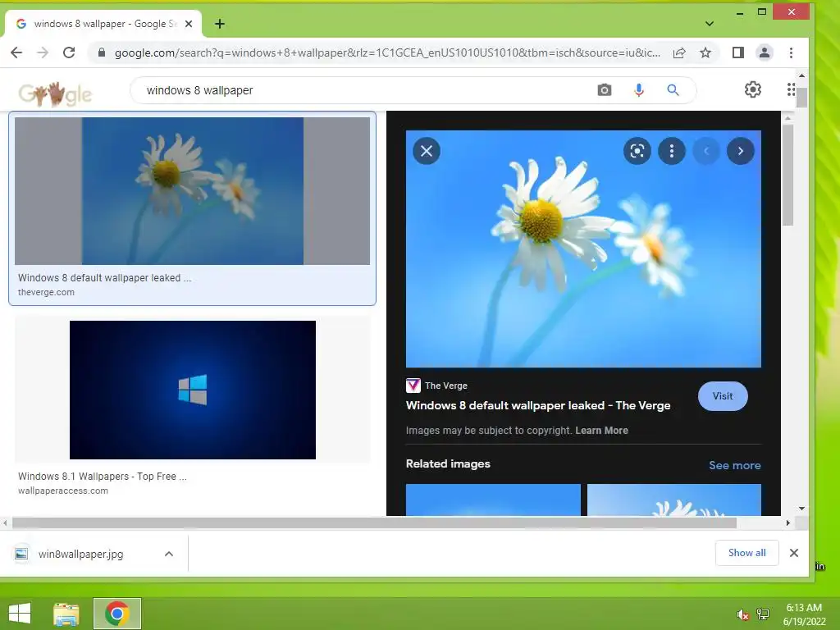This screenshot has width=840, height=630.
Task: Click the large daisy preview image
Action: tap(583, 249)
